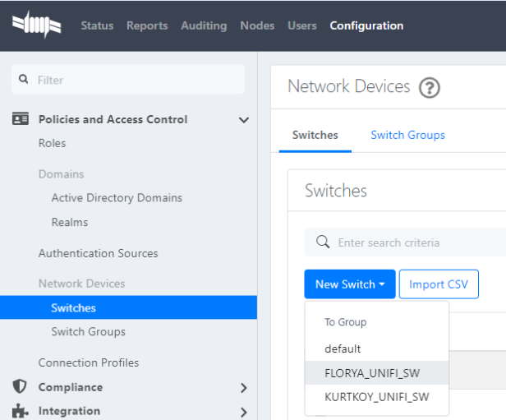Screen dimensions: 506x420
Task: Toggle the New Switch dropdown
Action: [x=350, y=284]
